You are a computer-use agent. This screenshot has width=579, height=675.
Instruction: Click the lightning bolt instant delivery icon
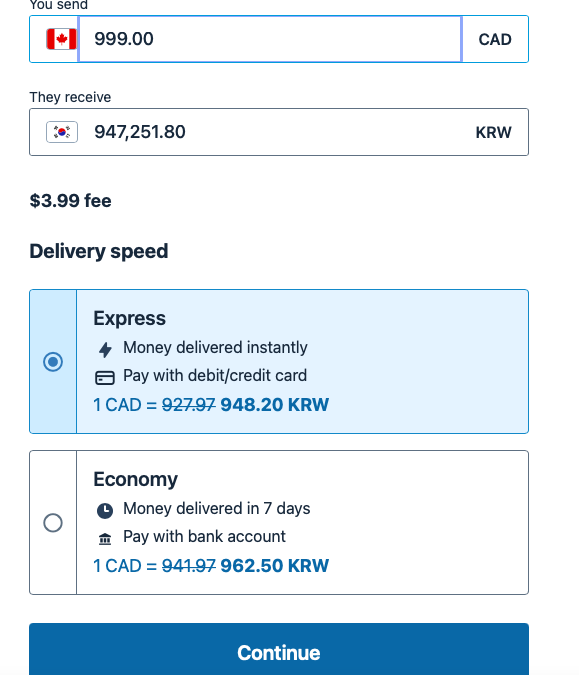[x=105, y=349]
